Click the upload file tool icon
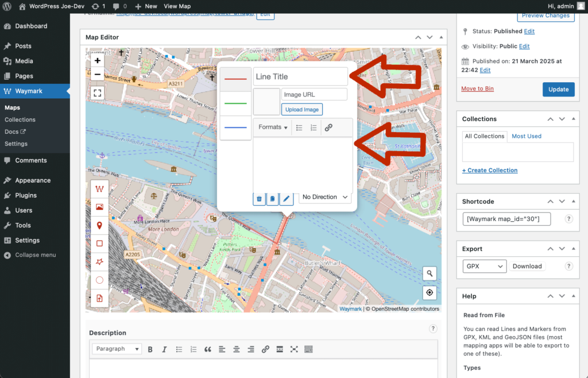Viewport: 588px width, 378px height. [x=99, y=298]
